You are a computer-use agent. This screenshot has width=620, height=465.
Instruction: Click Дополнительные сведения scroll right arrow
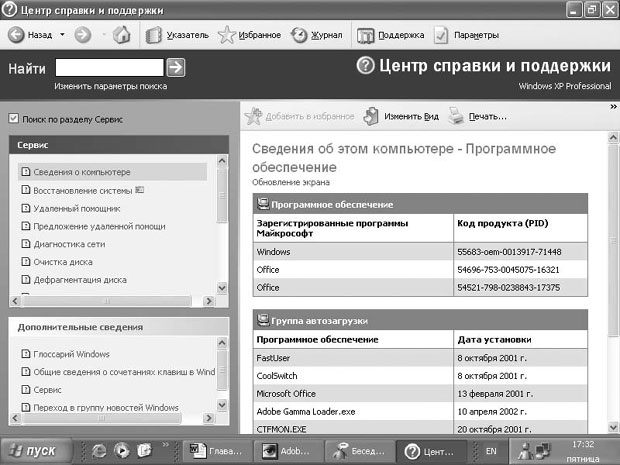(208, 418)
